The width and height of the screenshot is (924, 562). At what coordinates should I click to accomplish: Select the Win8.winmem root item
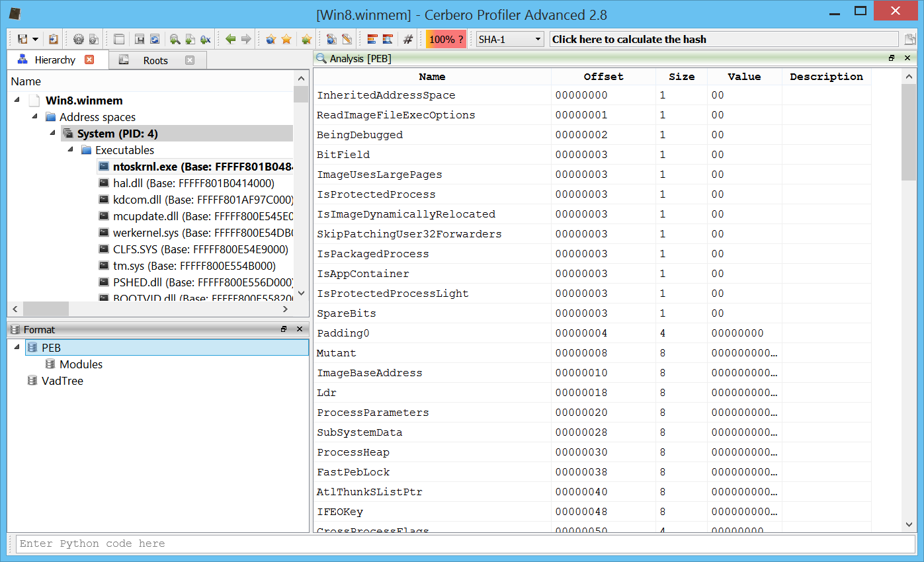coord(84,100)
